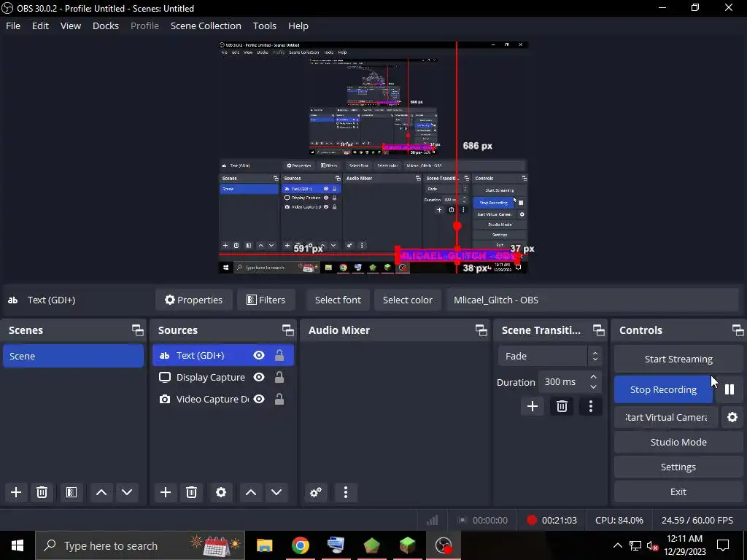Open File Explorer from taskbar
747x560 pixels.
pos(264,545)
